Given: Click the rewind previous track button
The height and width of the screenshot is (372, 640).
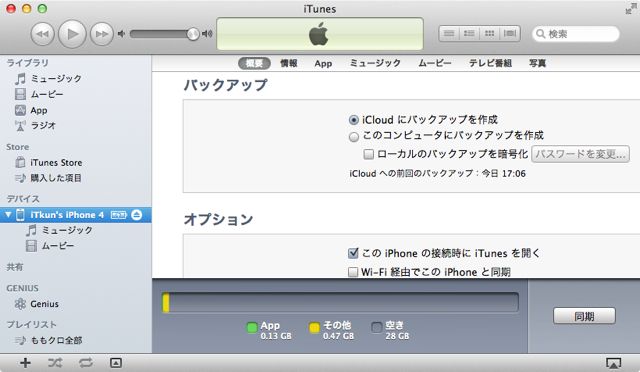Looking at the screenshot, I should 42,34.
